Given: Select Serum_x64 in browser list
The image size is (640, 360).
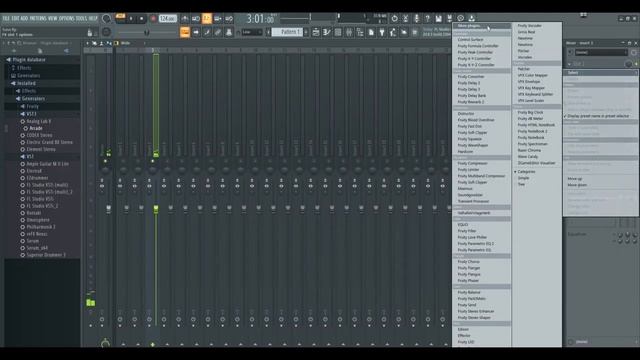Looking at the screenshot, I should pyautogui.click(x=37, y=248).
